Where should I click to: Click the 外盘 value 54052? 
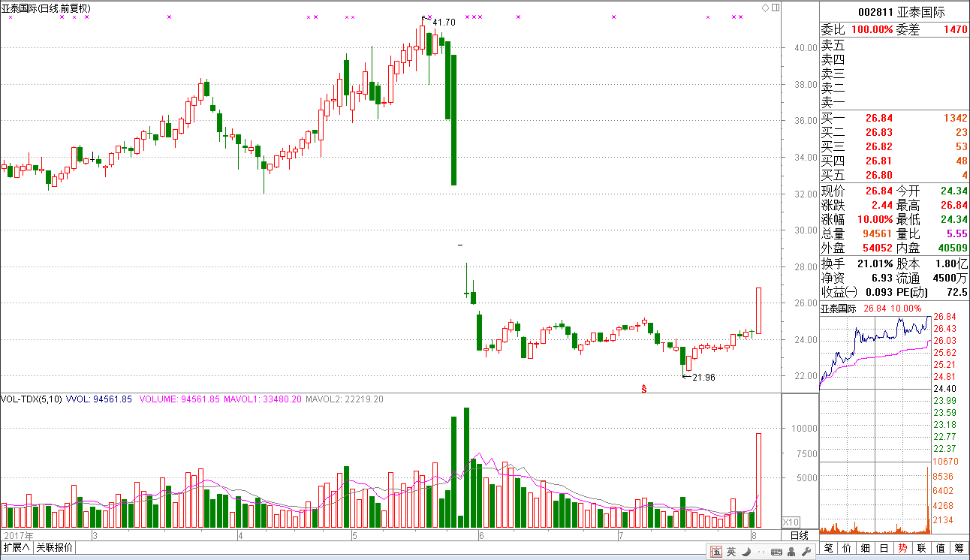[878, 248]
